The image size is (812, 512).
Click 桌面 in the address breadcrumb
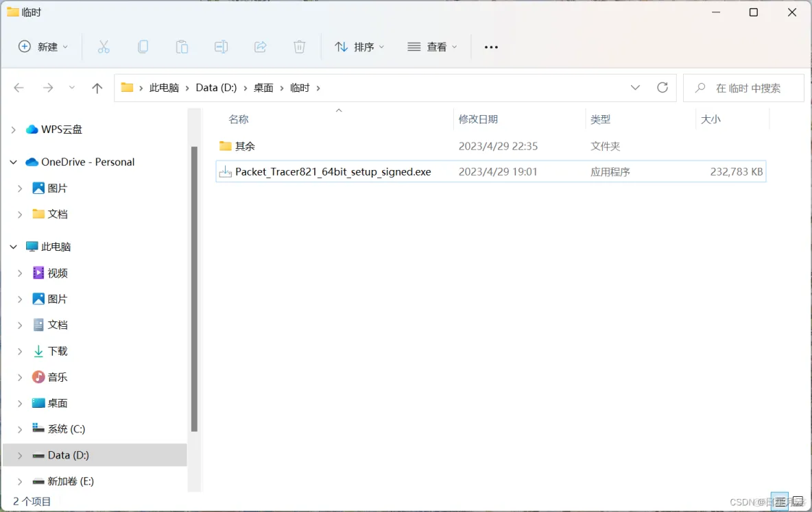pyautogui.click(x=263, y=88)
